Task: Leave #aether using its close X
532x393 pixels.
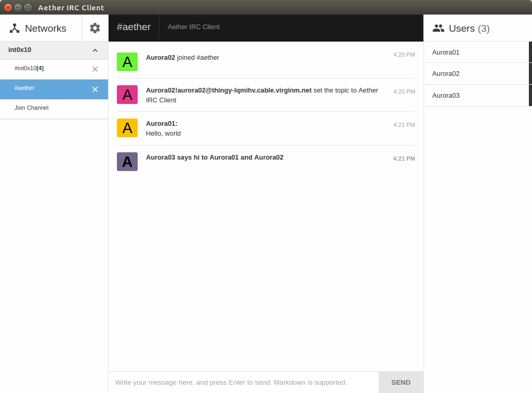Action: [x=95, y=89]
